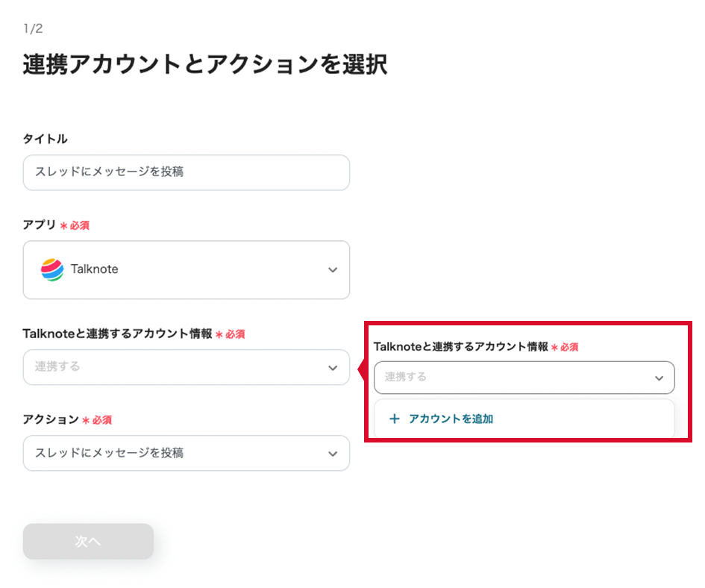Click the plus icon beside アカウントを追加
This screenshot has width=705, height=588.
click(x=395, y=419)
